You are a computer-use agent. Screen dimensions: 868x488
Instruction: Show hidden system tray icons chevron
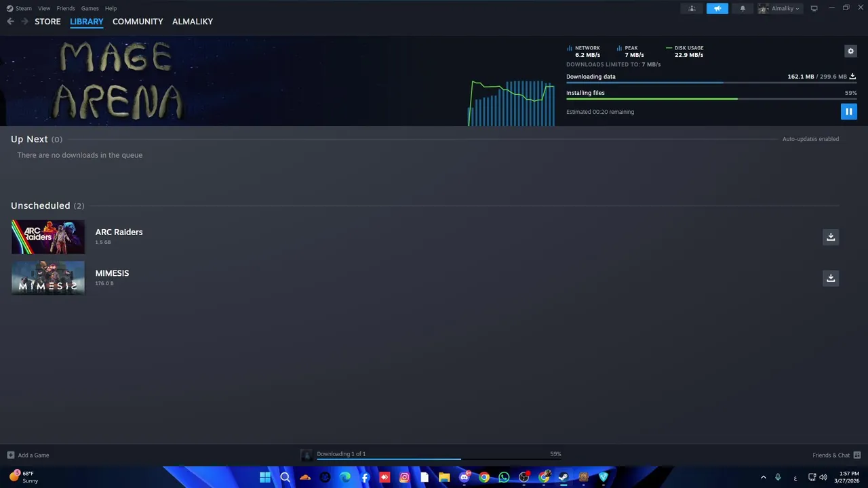point(763,477)
